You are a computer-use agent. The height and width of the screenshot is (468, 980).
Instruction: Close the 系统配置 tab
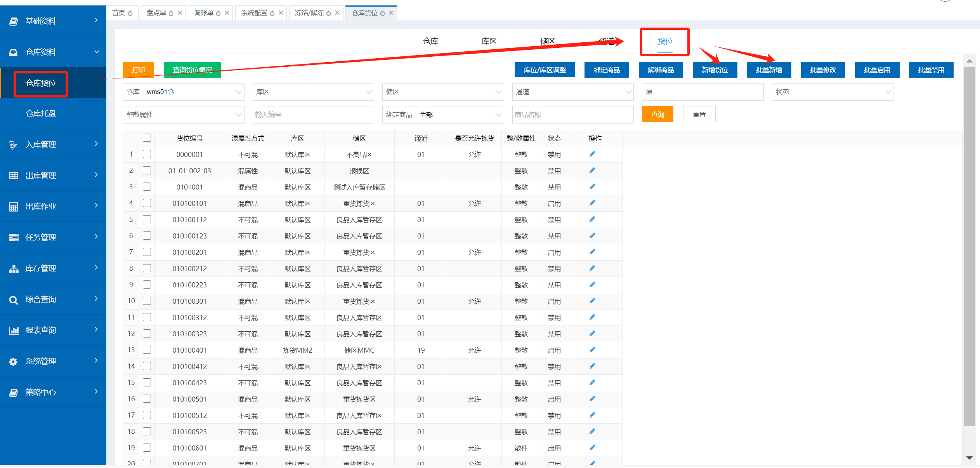click(281, 13)
